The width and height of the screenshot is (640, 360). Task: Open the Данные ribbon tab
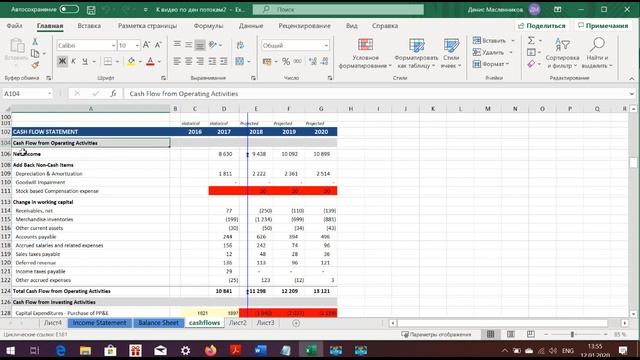click(251, 26)
